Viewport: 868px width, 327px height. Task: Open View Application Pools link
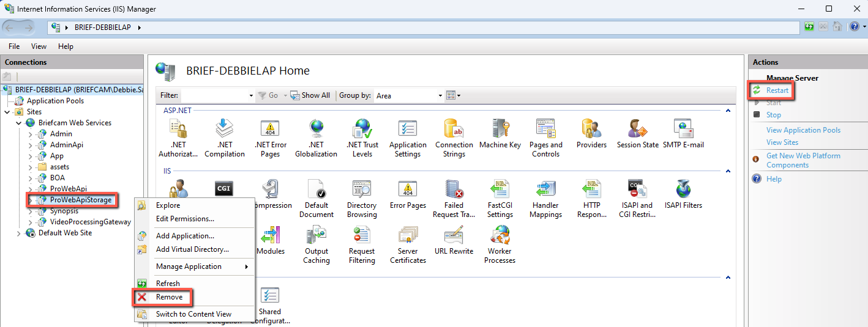803,130
